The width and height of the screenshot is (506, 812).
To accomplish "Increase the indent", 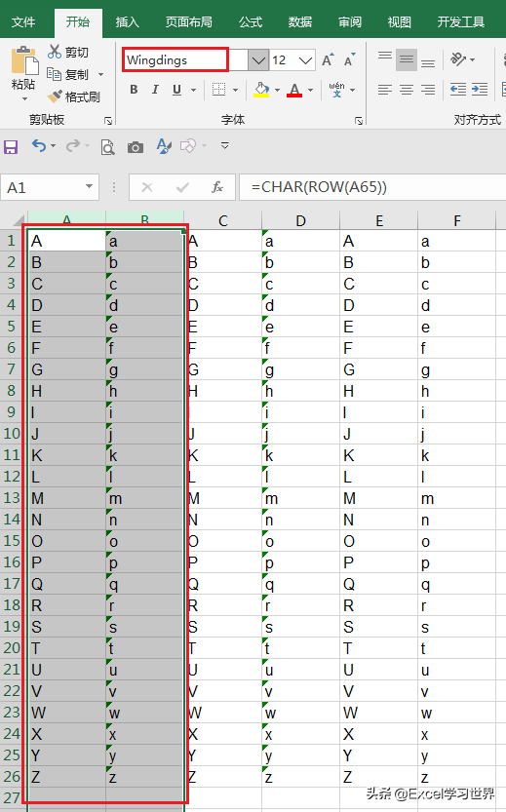I will pos(480,90).
